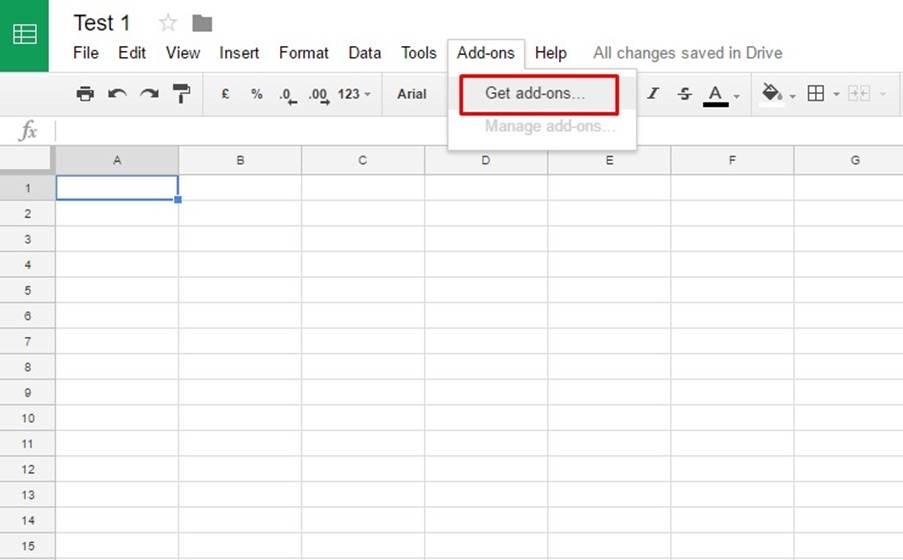Decrease decimal places

[288, 95]
